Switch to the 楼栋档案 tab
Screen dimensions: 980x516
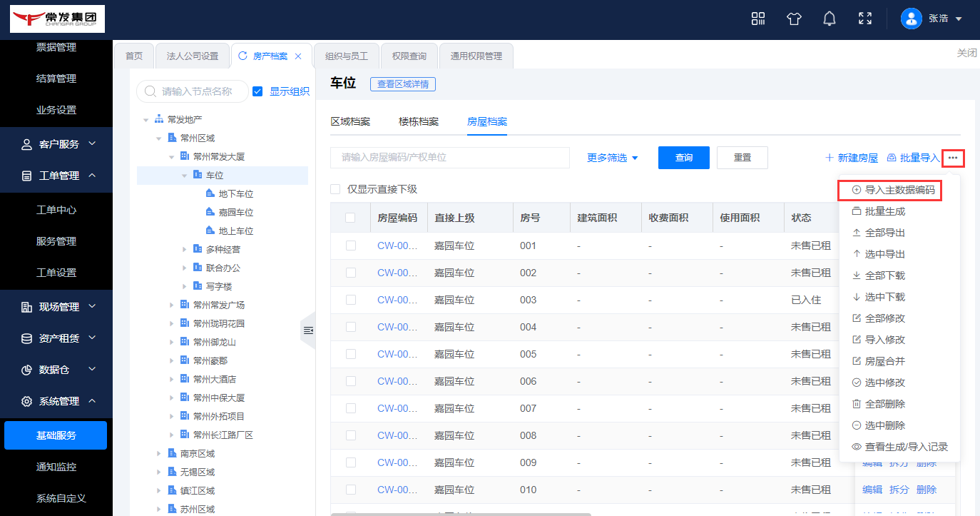[x=419, y=121]
